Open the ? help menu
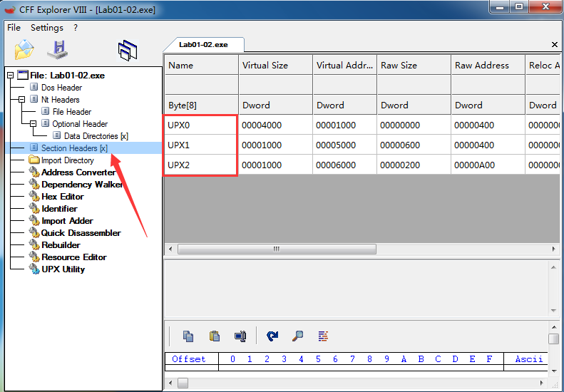This screenshot has width=564, height=392. [76, 28]
